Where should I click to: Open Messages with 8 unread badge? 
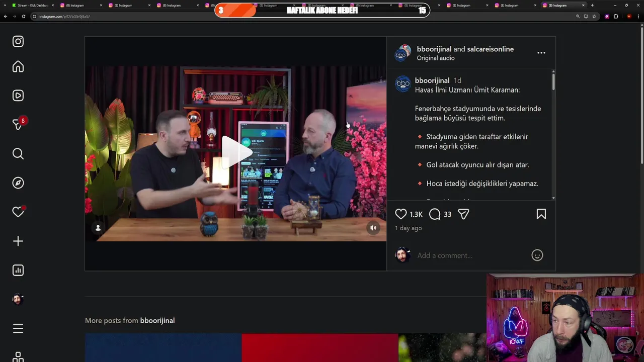18,124
